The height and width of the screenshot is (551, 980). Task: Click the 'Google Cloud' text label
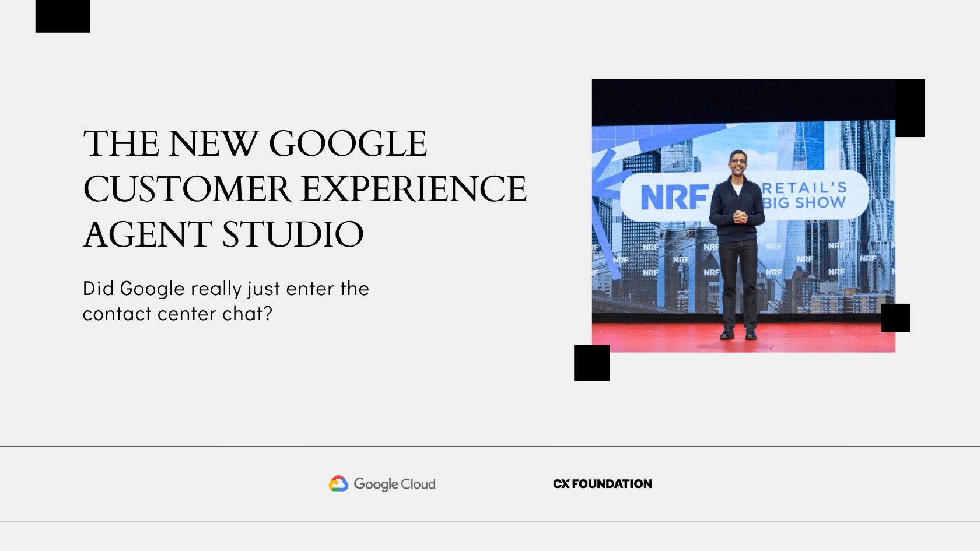point(395,483)
